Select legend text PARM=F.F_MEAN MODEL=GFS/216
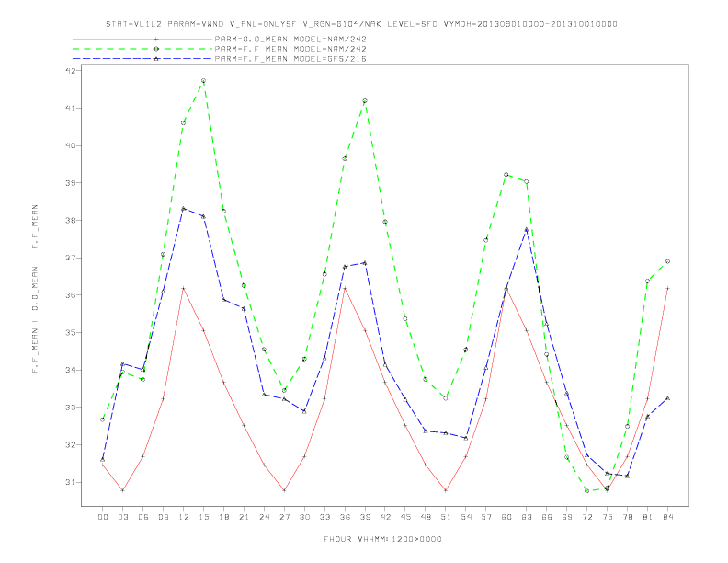 pyautogui.click(x=290, y=59)
